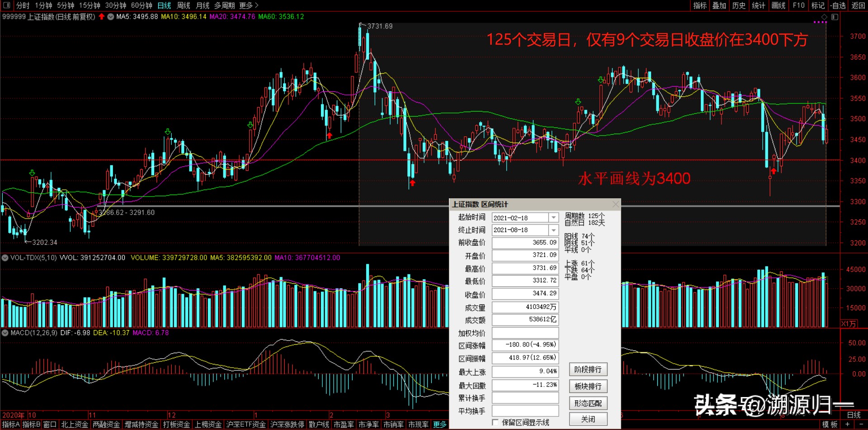Open the 统计 toolbar item
This screenshot has width=868, height=430.
pos(759,5)
